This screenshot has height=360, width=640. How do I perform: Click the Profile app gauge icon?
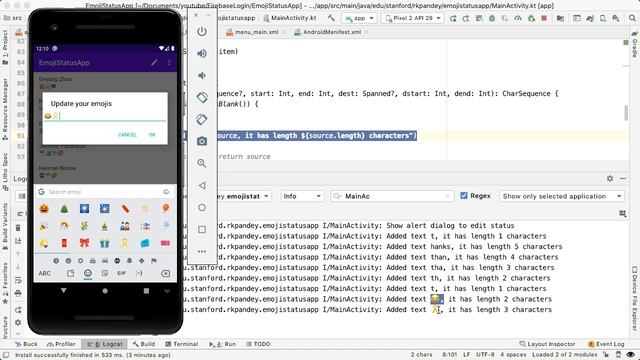(518, 18)
